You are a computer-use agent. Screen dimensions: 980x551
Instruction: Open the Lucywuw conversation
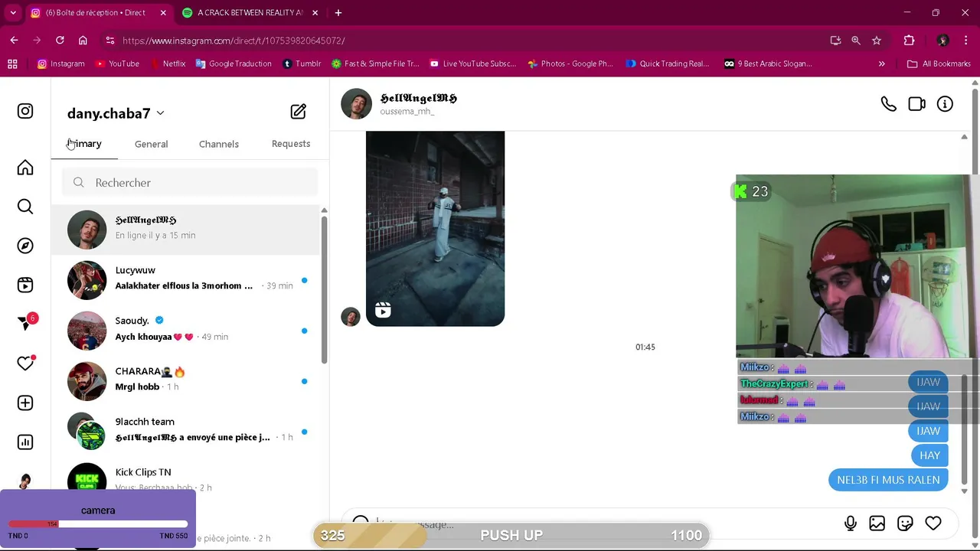click(185, 279)
